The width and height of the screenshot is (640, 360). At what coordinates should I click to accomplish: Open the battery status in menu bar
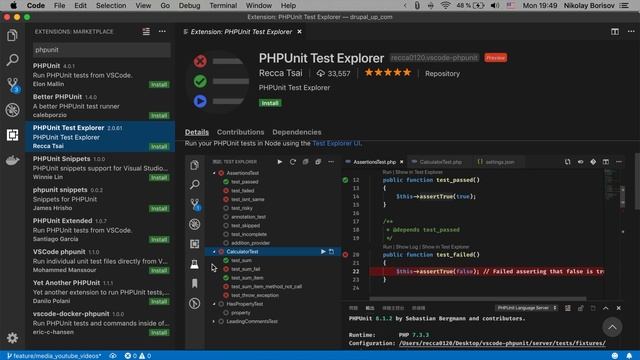click(x=471, y=5)
